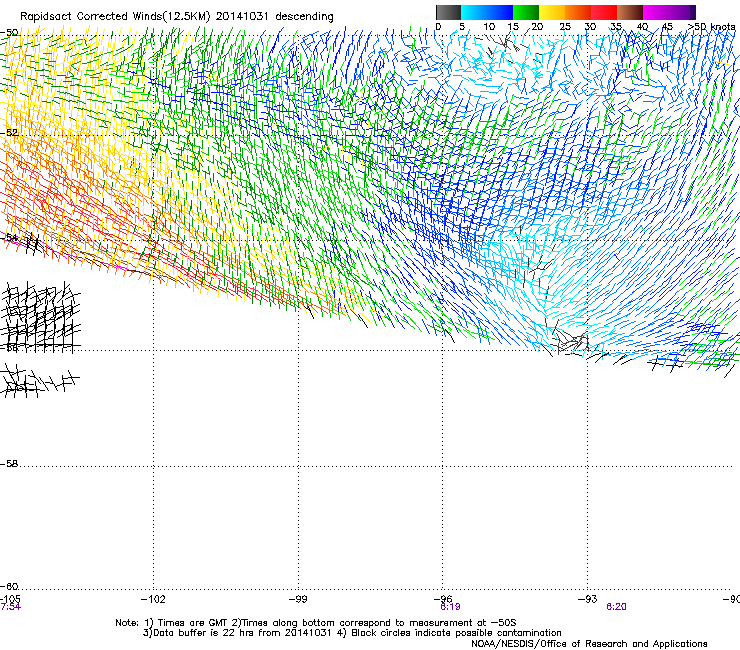Click the -60 latitude axis label

[x=9, y=587]
